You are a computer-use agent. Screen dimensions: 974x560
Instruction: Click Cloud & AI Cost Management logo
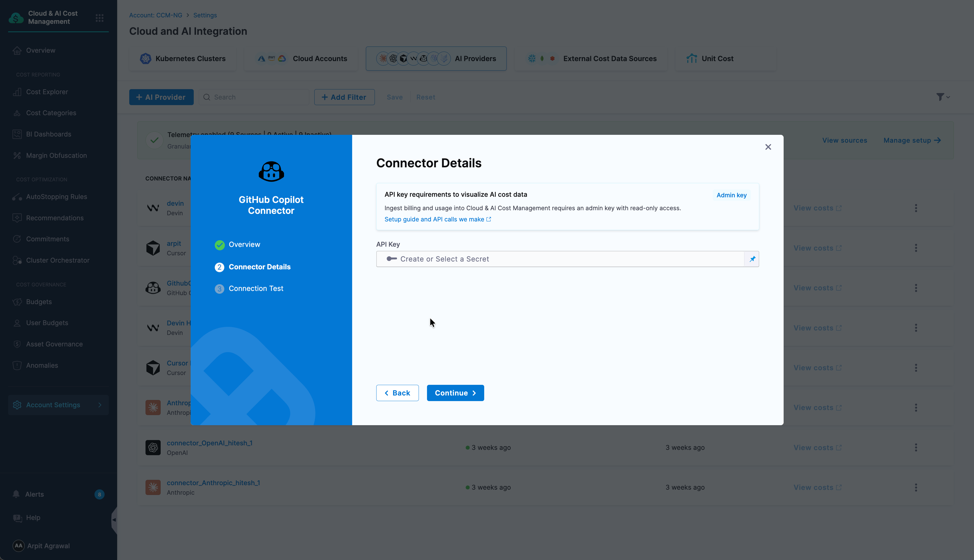[16, 18]
